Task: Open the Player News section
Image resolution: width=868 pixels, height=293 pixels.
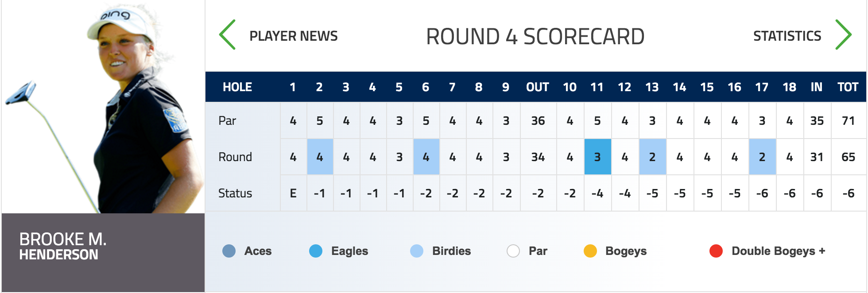Action: tap(294, 36)
